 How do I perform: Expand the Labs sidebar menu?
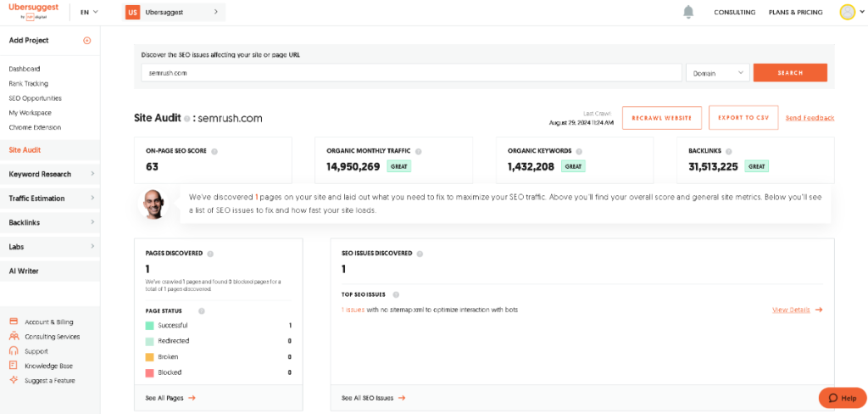point(50,247)
